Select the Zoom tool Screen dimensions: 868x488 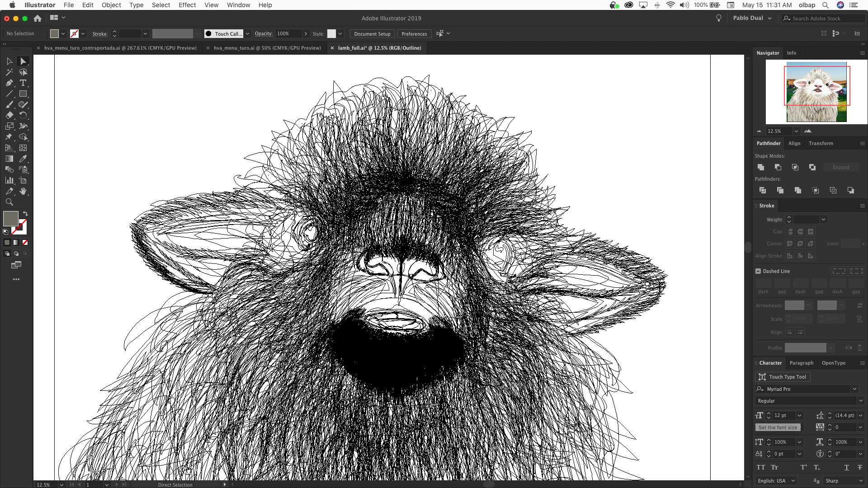9,202
